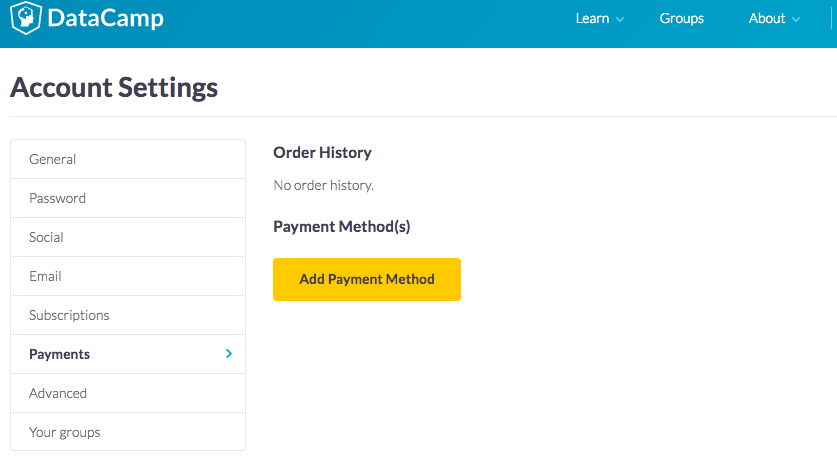Show Your groups in the sidebar
Image resolution: width=837 pixels, height=460 pixels.
(65, 432)
